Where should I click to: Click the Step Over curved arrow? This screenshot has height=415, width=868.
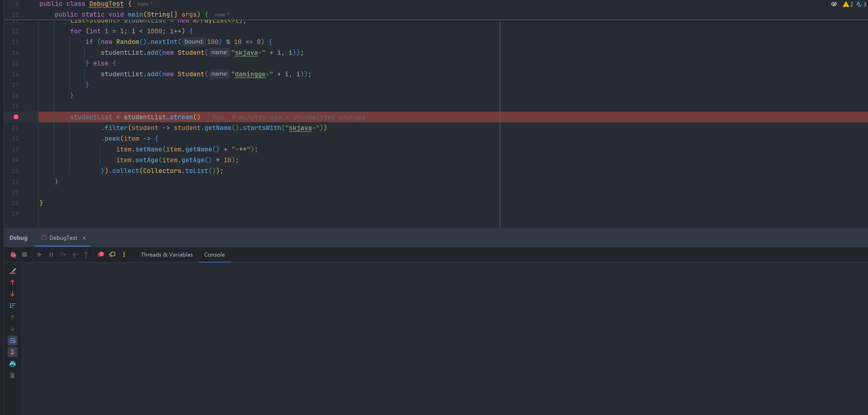pos(63,255)
